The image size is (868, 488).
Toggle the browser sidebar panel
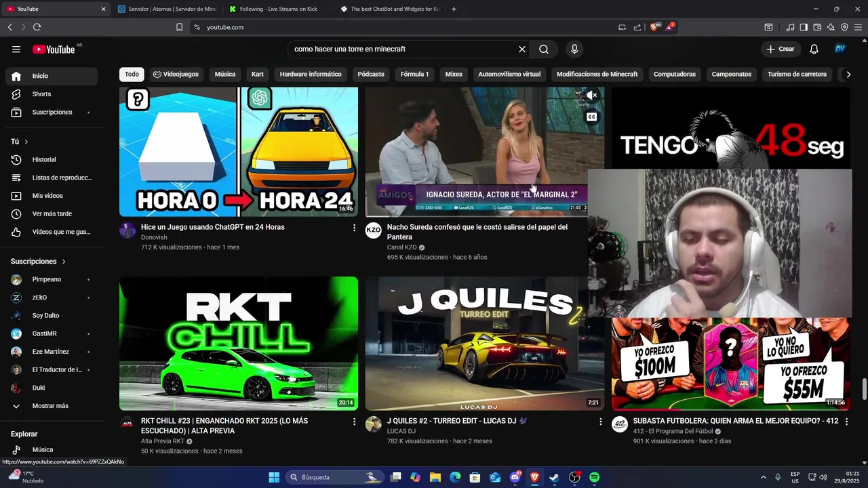(x=804, y=27)
